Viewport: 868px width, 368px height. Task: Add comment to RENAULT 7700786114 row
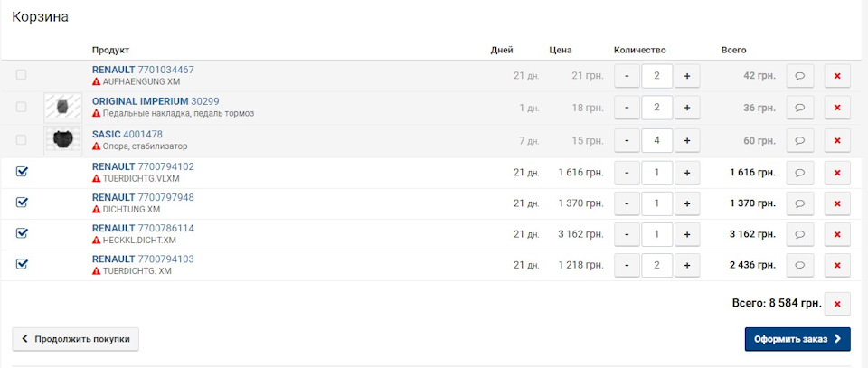point(800,234)
